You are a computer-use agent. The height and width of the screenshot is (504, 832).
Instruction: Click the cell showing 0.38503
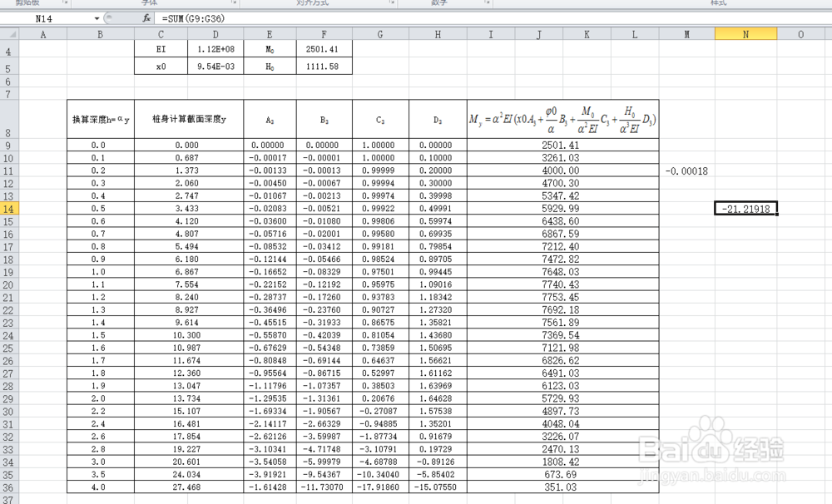pyautogui.click(x=380, y=386)
